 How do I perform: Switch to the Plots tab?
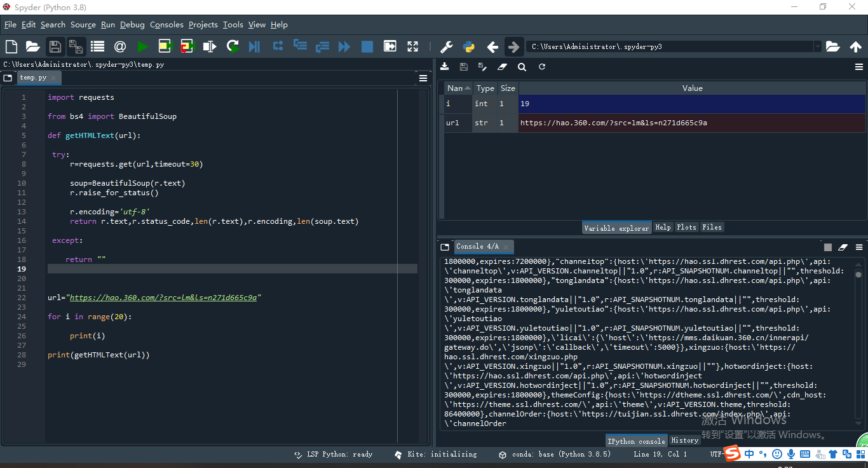[686, 227]
